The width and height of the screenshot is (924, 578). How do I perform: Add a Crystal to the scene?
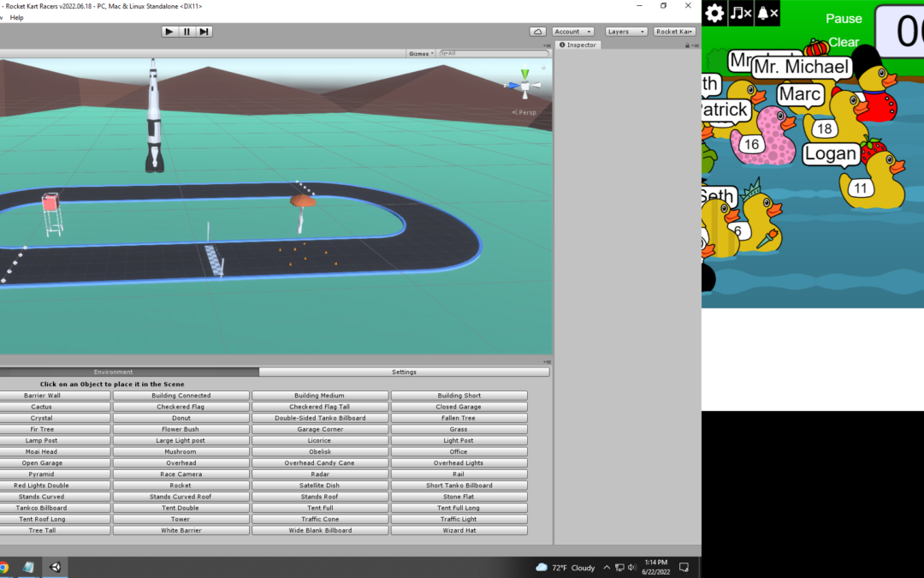[x=55, y=418]
